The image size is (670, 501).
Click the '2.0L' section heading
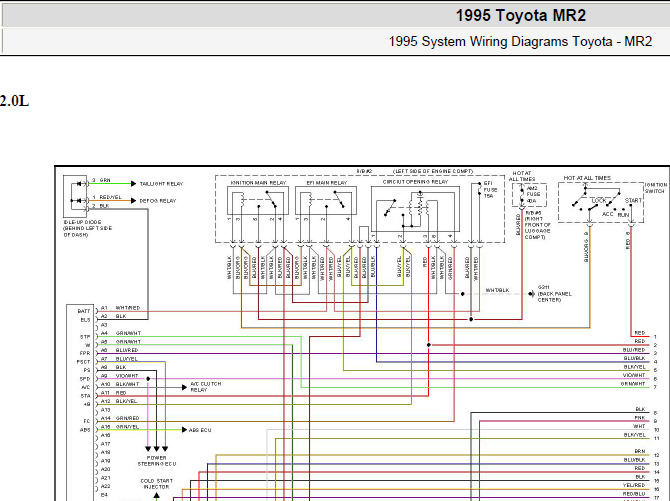pos(14,101)
